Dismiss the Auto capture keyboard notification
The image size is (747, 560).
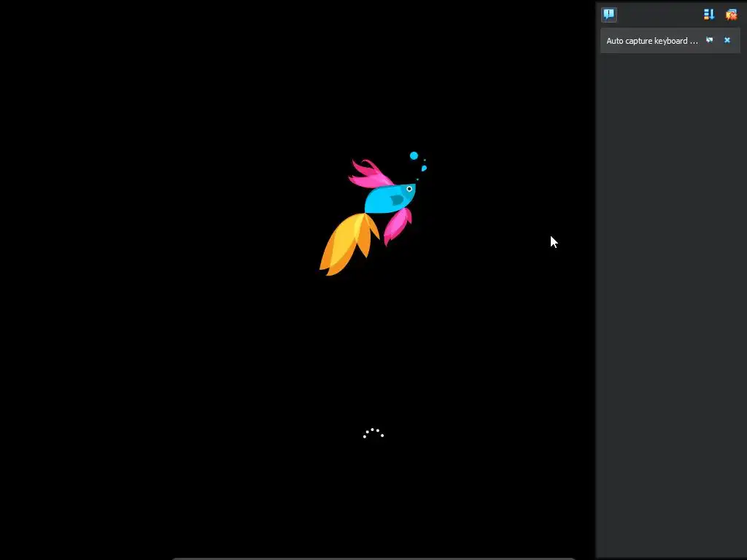tap(727, 40)
